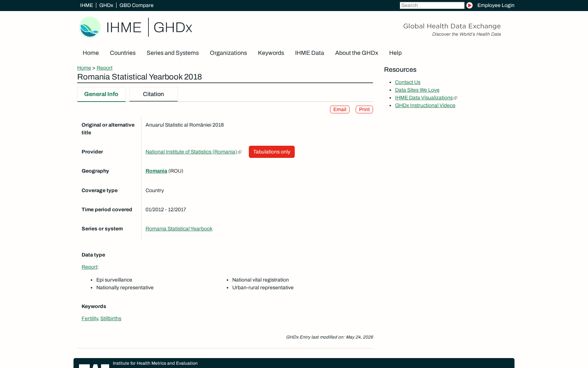Click the external link icon next to IHME Data Visualizations
The height and width of the screenshot is (368, 588).
(x=455, y=98)
